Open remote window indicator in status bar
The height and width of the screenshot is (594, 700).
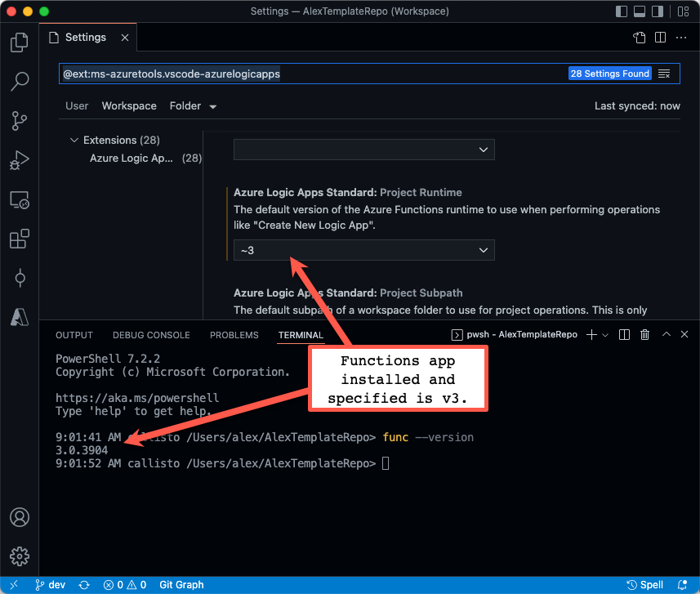pos(14,585)
